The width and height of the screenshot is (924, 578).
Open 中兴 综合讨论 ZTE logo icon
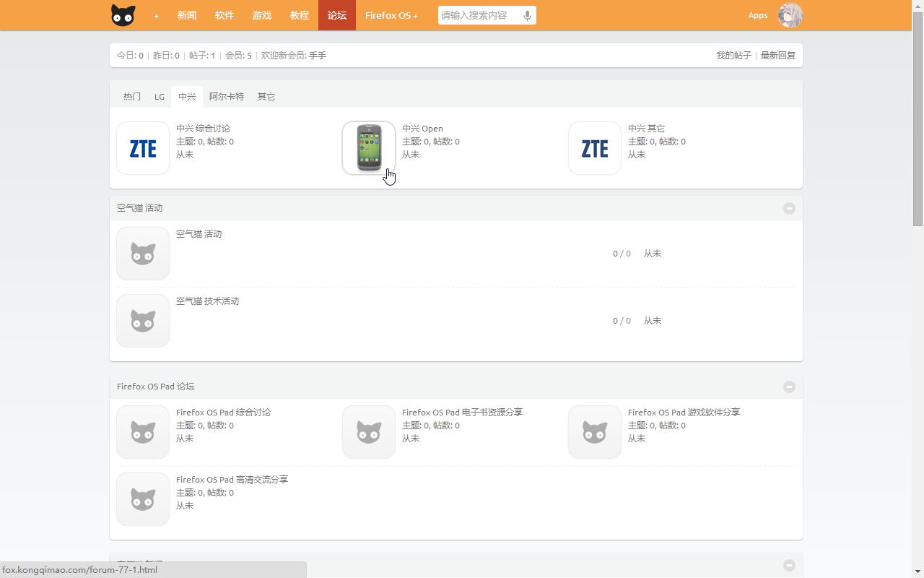coord(143,148)
